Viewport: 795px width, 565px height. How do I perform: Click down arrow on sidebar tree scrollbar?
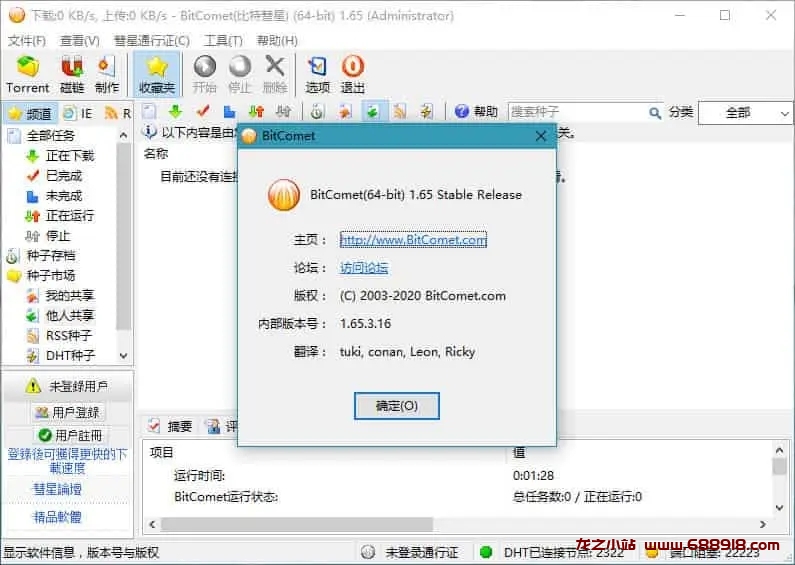[x=124, y=355]
